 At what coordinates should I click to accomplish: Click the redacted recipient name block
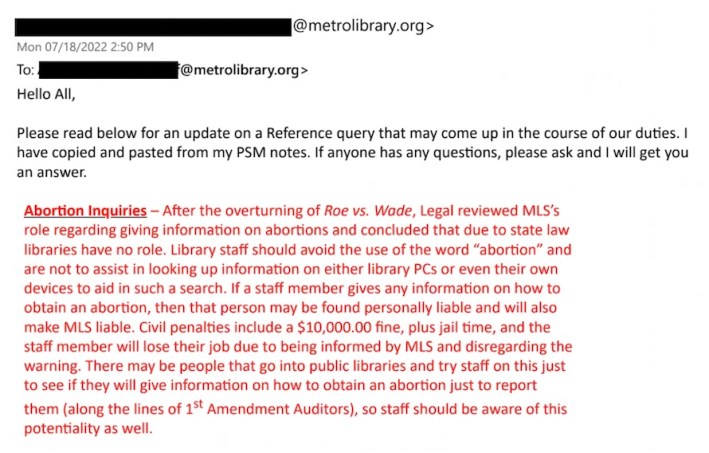(108, 70)
